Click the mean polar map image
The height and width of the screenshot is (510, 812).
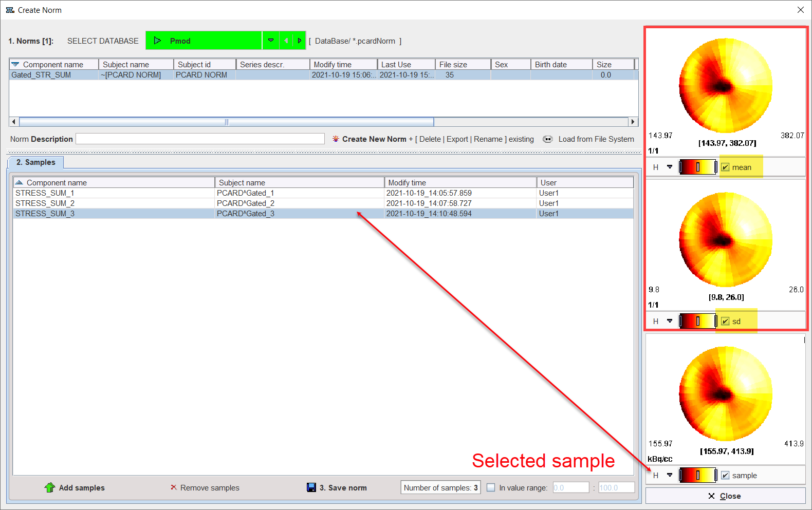(x=726, y=85)
